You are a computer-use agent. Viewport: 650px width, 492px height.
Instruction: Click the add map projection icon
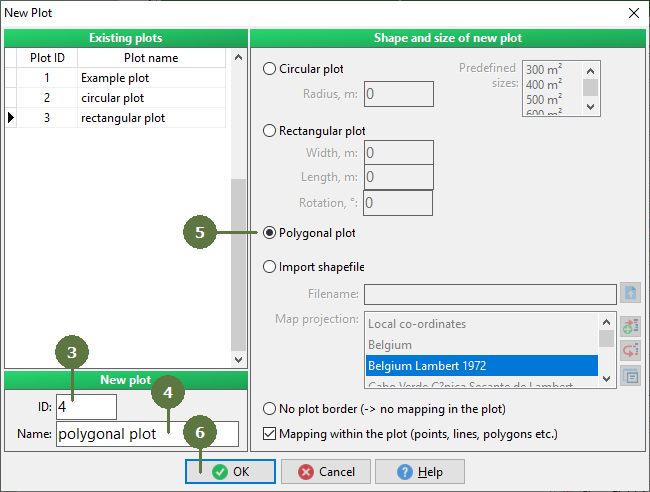630,326
